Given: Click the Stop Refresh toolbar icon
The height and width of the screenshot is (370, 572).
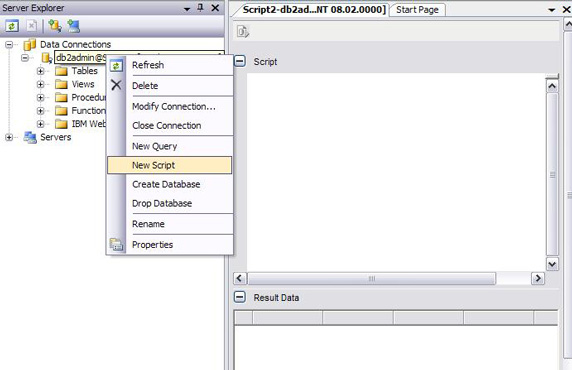Looking at the screenshot, I should click(x=32, y=26).
